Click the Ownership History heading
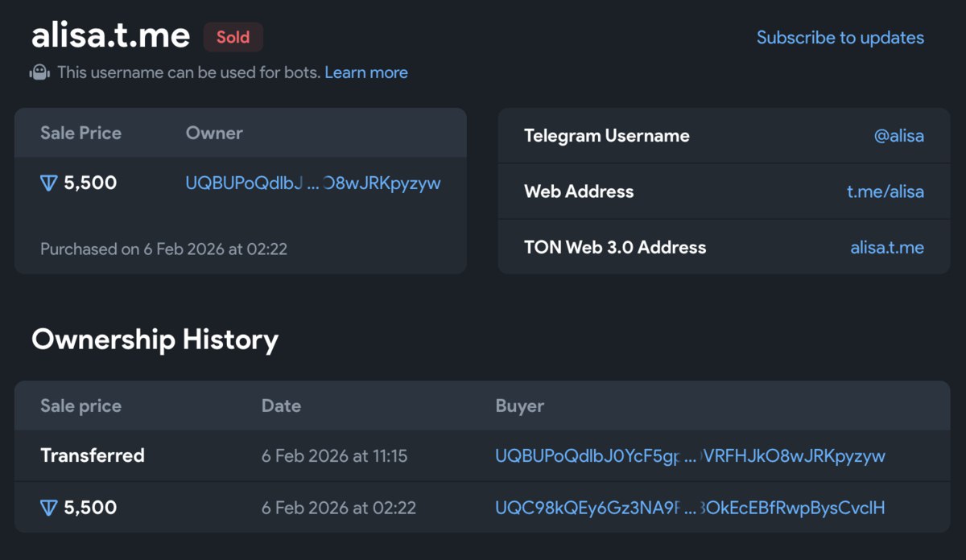Screen dimensions: 966x560 155,339
